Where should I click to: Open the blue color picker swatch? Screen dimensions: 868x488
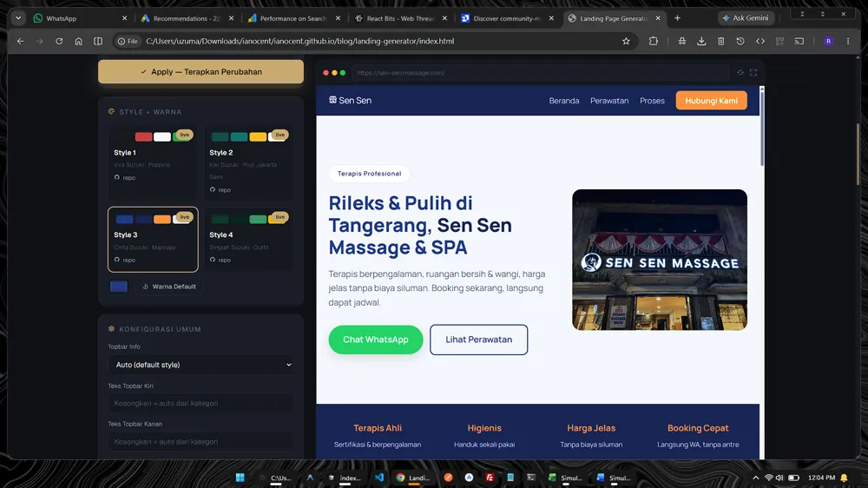tap(118, 287)
